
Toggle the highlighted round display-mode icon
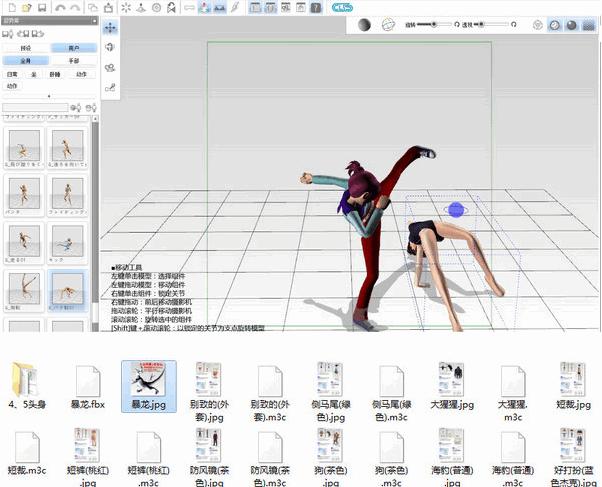pos(554,25)
